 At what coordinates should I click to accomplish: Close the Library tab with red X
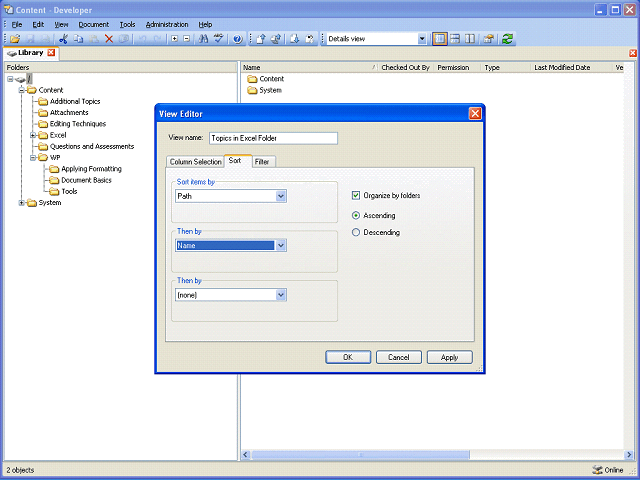[x=51, y=53]
